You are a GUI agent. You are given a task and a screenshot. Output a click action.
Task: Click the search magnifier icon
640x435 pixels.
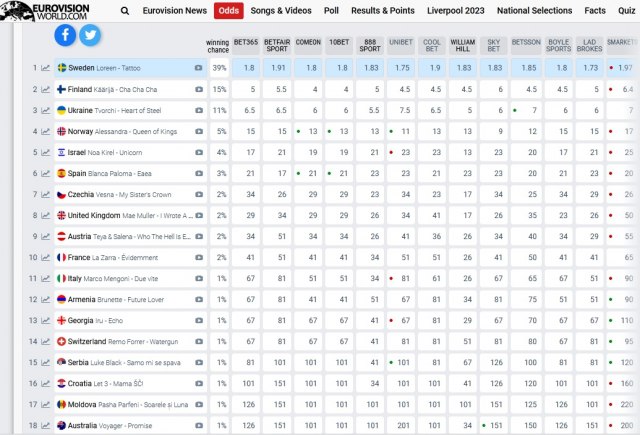pyautogui.click(x=124, y=10)
